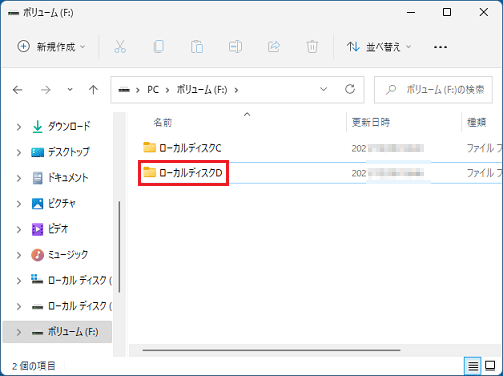Image resolution: width=503 pixels, height=376 pixels.
Task: Open ダウンロード in the navigation pane
Action: click(x=69, y=126)
